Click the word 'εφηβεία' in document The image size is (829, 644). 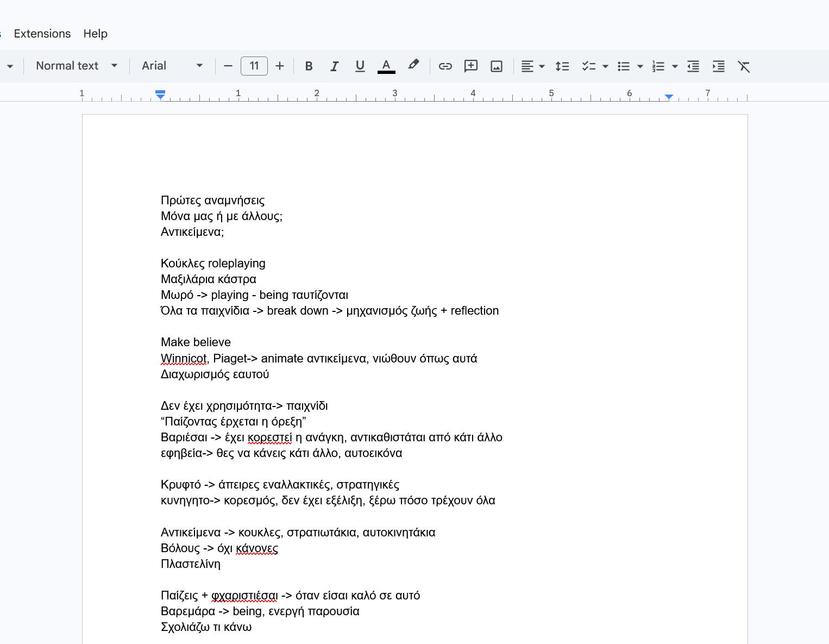click(x=181, y=453)
